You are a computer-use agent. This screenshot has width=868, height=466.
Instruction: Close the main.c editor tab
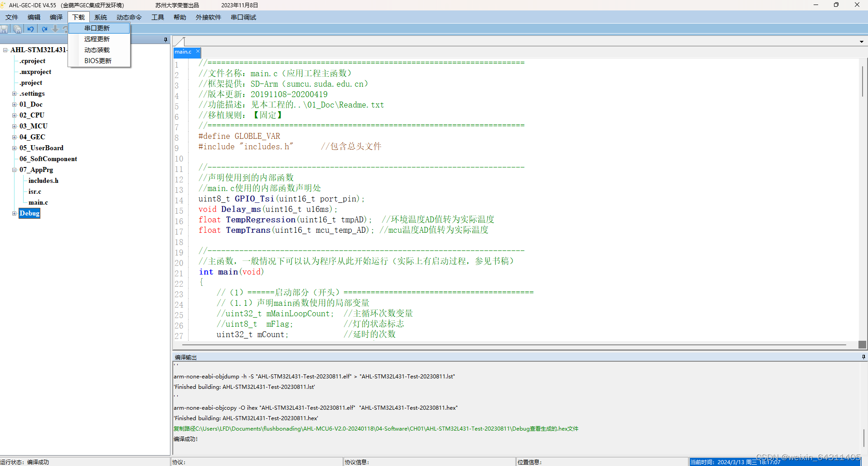(x=197, y=51)
